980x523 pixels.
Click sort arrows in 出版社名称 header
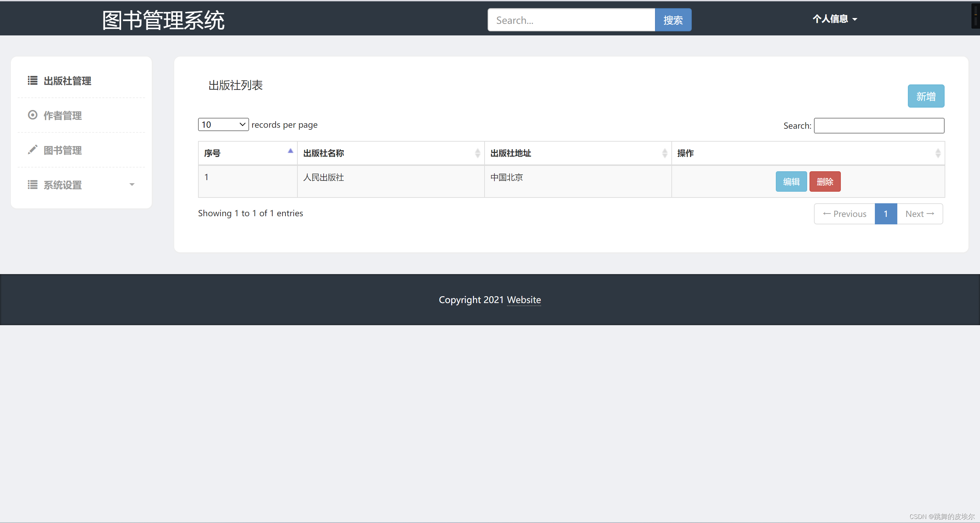[477, 153]
